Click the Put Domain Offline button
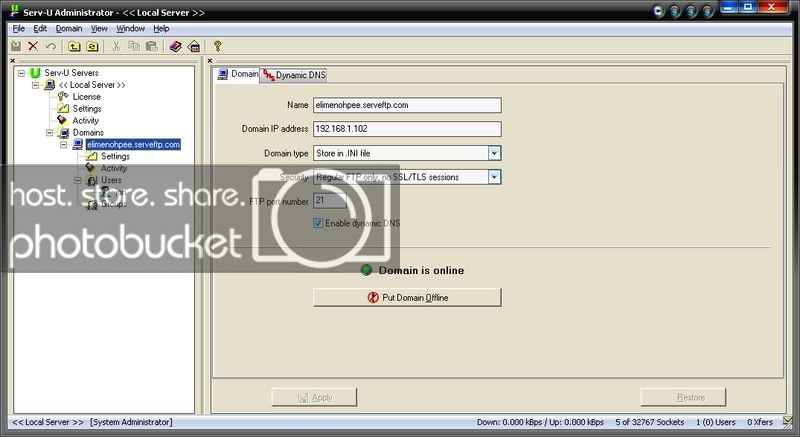800x437 pixels. [x=407, y=297]
